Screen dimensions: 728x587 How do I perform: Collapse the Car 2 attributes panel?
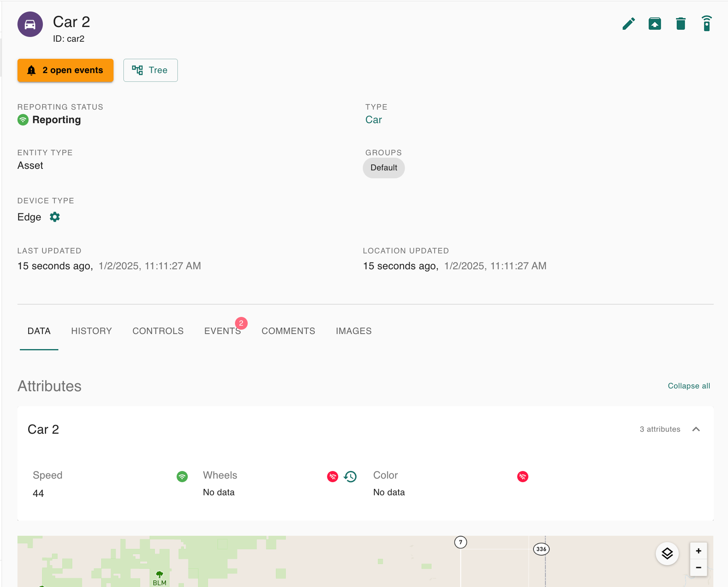point(696,429)
